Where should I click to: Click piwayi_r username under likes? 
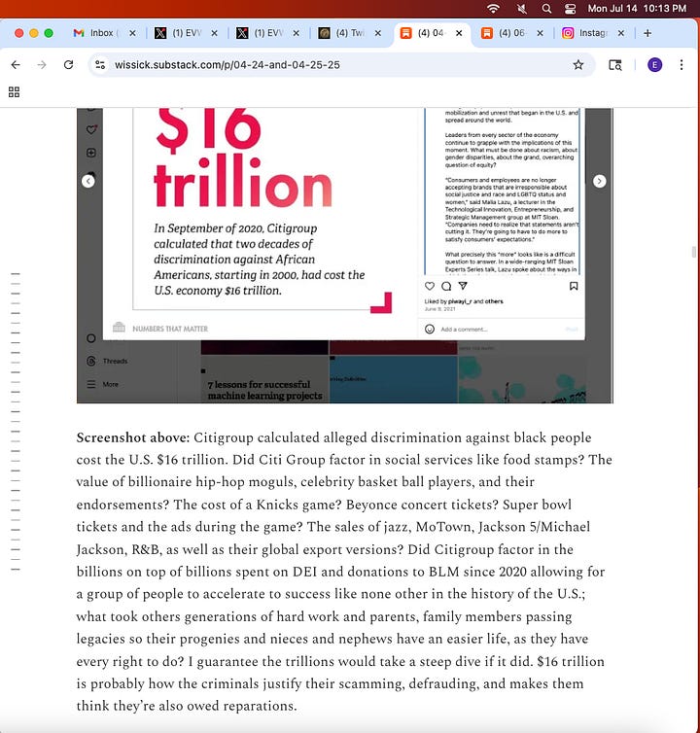459,301
